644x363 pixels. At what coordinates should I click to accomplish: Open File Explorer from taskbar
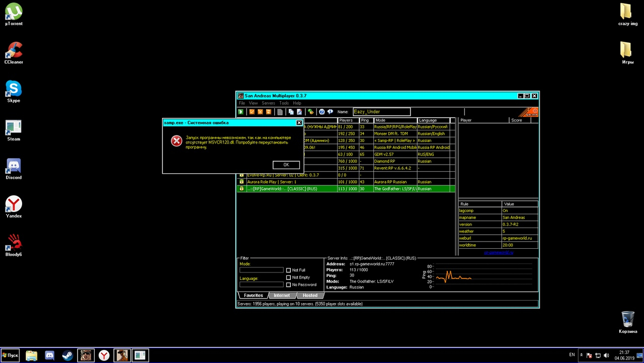tap(31, 355)
